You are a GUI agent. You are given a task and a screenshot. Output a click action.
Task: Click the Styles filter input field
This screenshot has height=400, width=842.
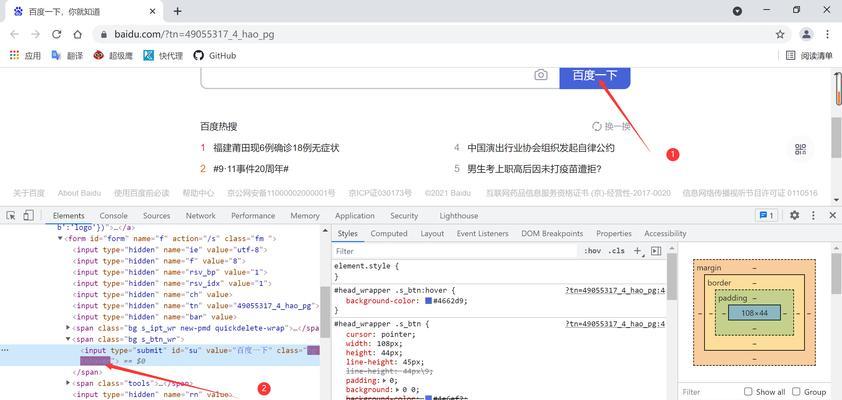point(455,251)
